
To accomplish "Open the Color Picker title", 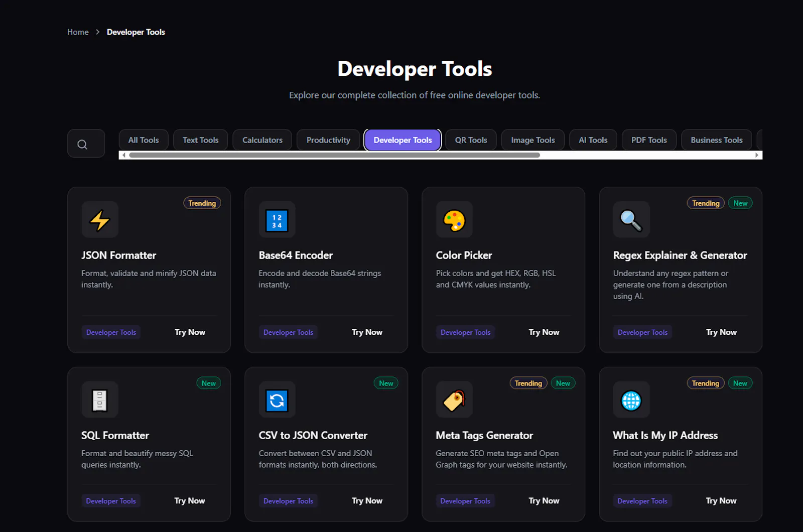I will tap(464, 255).
